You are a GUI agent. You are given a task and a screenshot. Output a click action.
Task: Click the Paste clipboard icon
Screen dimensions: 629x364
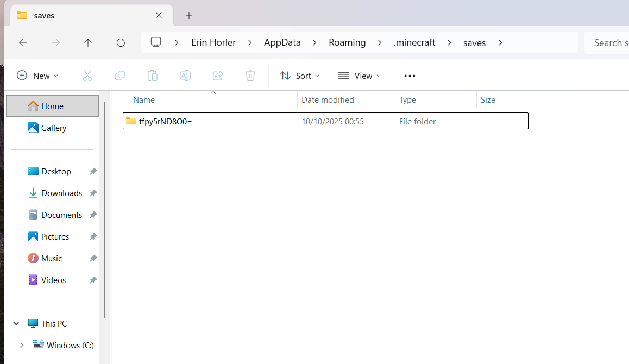pos(153,76)
